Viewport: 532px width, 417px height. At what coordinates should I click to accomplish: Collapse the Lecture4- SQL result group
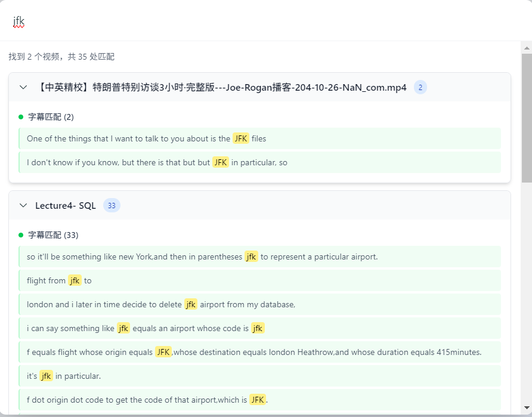pos(23,205)
